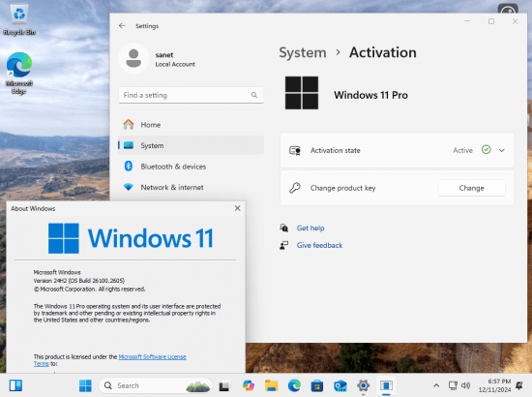Click the sanet user avatar
This screenshot has width=532, height=397.
[x=133, y=58]
